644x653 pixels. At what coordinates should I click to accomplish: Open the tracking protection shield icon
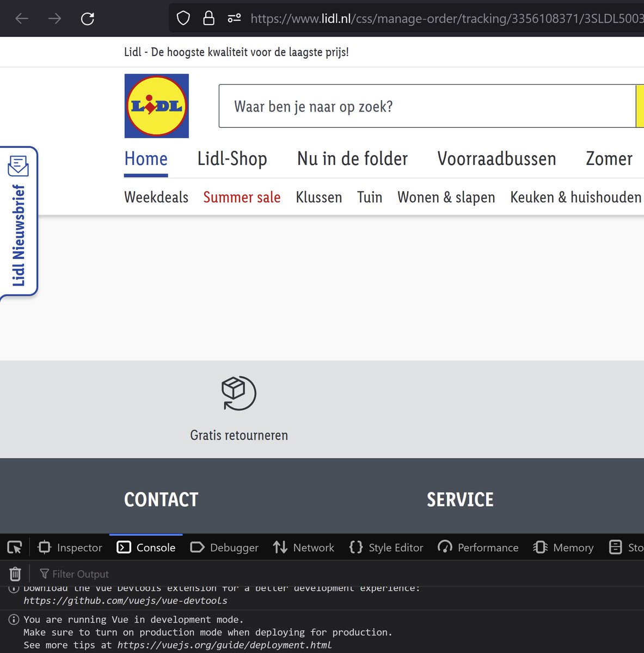pyautogui.click(x=183, y=19)
